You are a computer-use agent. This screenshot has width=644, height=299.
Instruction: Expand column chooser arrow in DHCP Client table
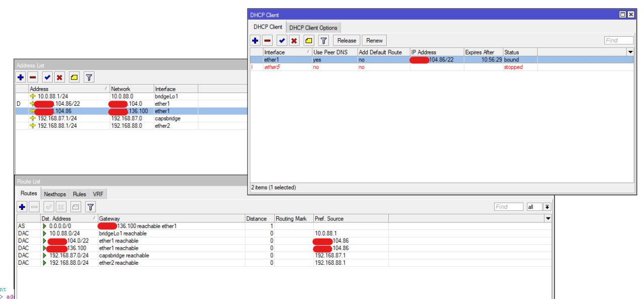(x=630, y=52)
